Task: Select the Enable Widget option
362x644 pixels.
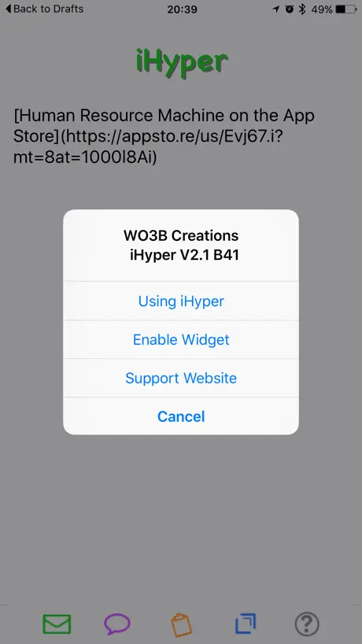Action: pyautogui.click(x=181, y=339)
